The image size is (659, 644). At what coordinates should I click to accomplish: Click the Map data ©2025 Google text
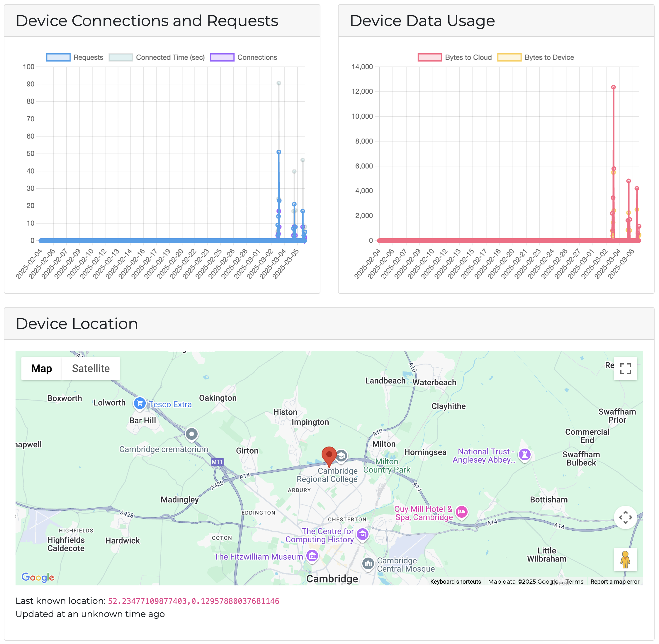(x=523, y=581)
